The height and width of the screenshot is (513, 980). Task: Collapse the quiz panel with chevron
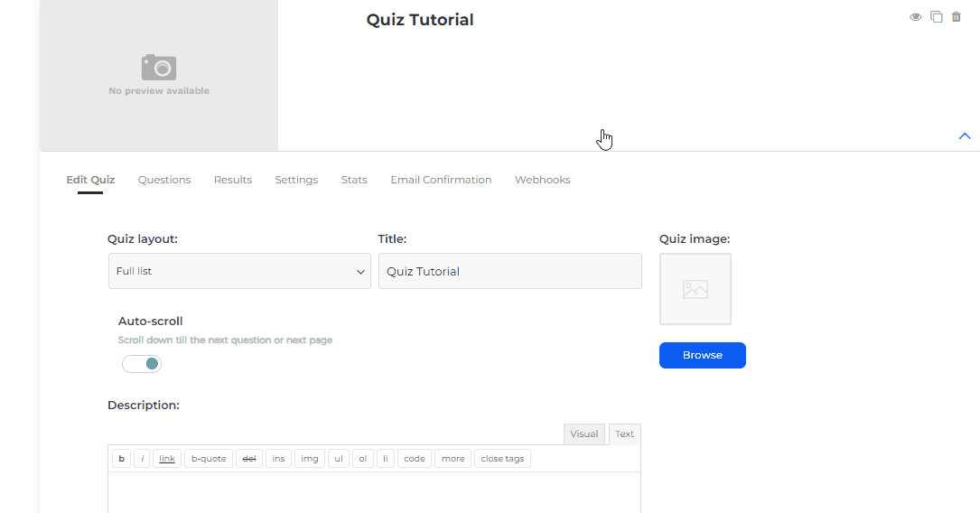click(x=964, y=136)
